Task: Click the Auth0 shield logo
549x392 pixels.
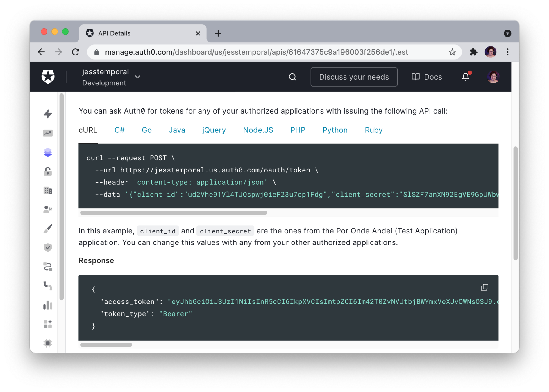Action: pos(48,77)
